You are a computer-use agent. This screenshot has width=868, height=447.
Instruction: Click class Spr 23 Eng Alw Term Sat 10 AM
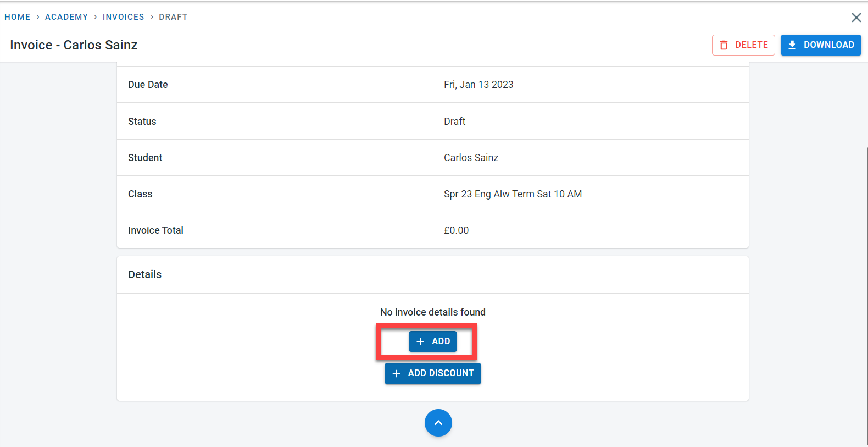click(513, 194)
